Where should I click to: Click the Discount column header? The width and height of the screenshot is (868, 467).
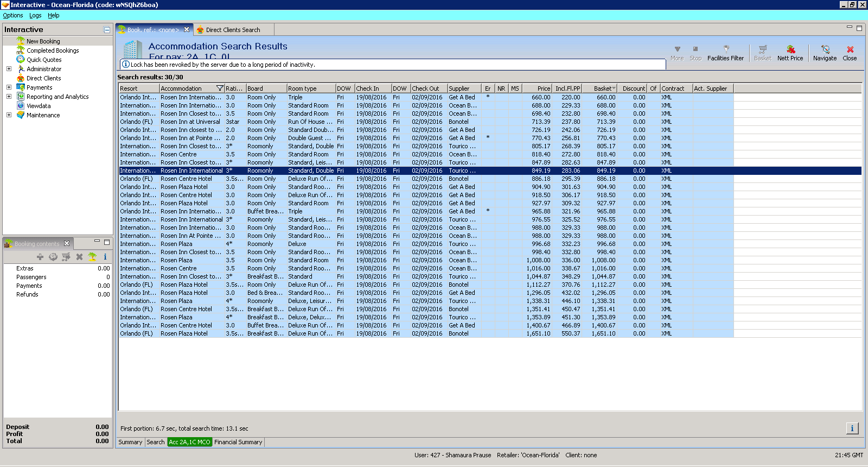634,89
